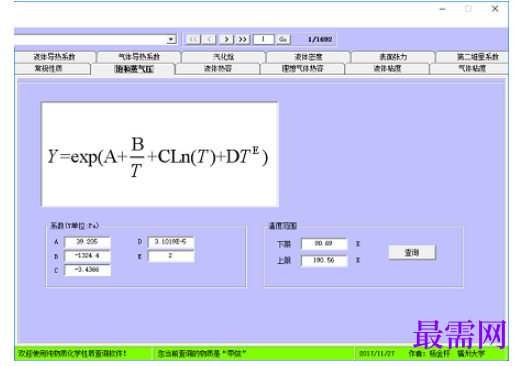Image resolution: width=525 pixels, height=366 pixels.
Task: Switch to 气体导热系数 tab
Action: click(139, 57)
